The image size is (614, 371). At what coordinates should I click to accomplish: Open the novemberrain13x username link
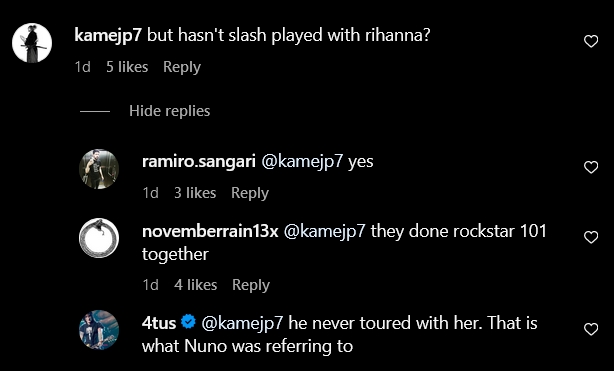pyautogui.click(x=210, y=231)
